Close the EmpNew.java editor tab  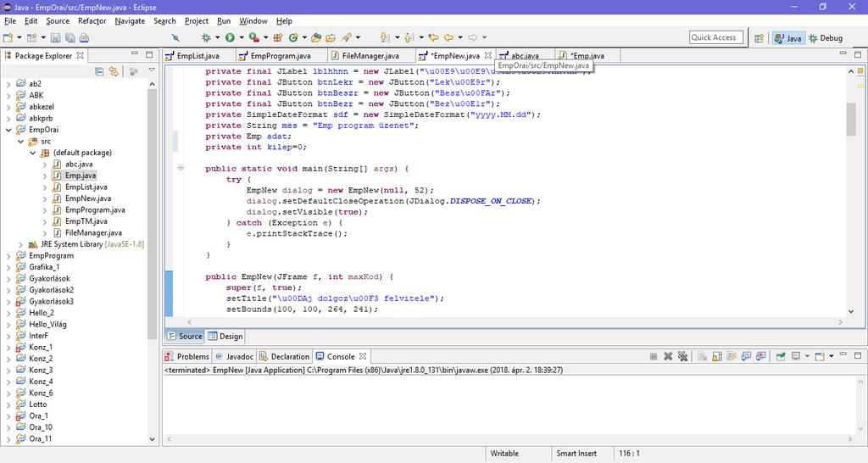pos(487,55)
